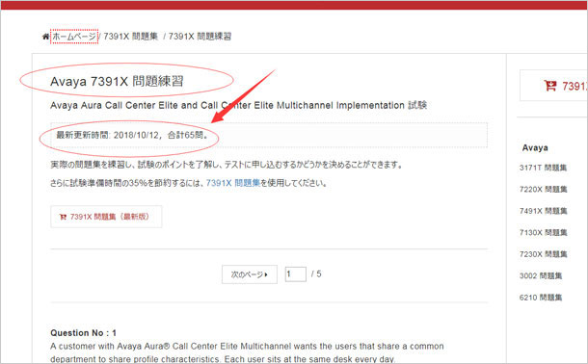
Task: Open the ホームページ breadcrumb link
Action: (x=74, y=37)
